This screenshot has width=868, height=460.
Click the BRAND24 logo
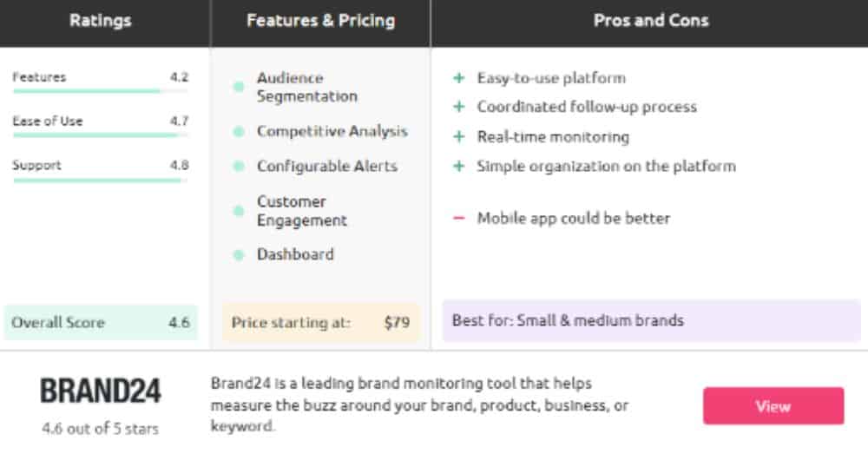pyautogui.click(x=100, y=391)
